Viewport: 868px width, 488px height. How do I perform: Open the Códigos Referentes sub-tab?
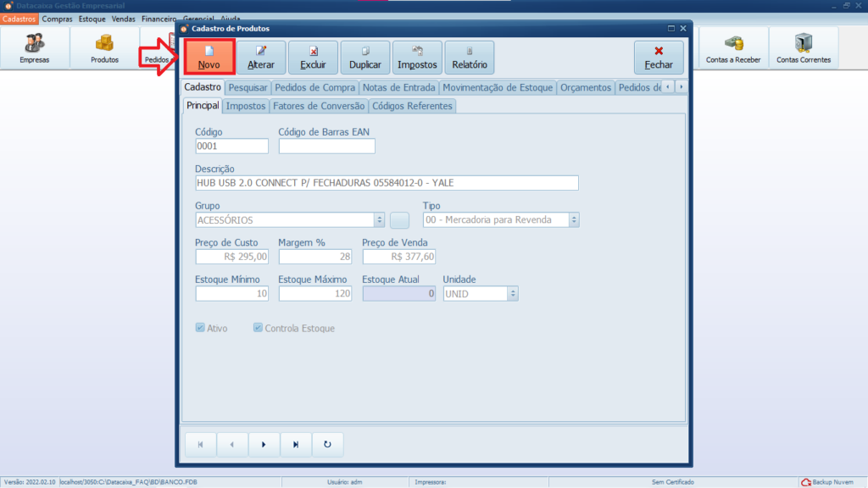click(x=413, y=106)
